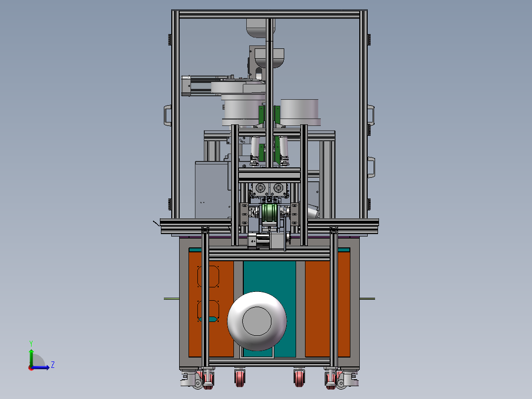The height and width of the screenshot is (399, 532).
Task: Click the blue Z axis of the orientation triad
Action: pos(41,367)
